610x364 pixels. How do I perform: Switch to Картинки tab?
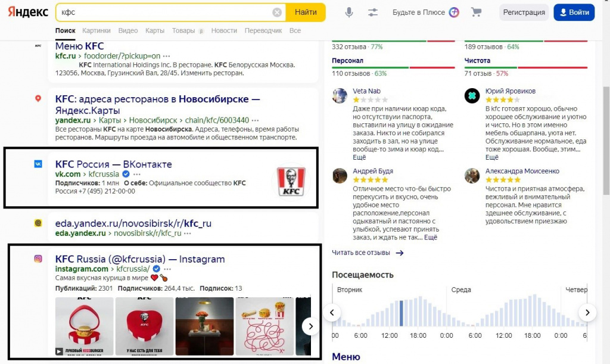point(97,30)
